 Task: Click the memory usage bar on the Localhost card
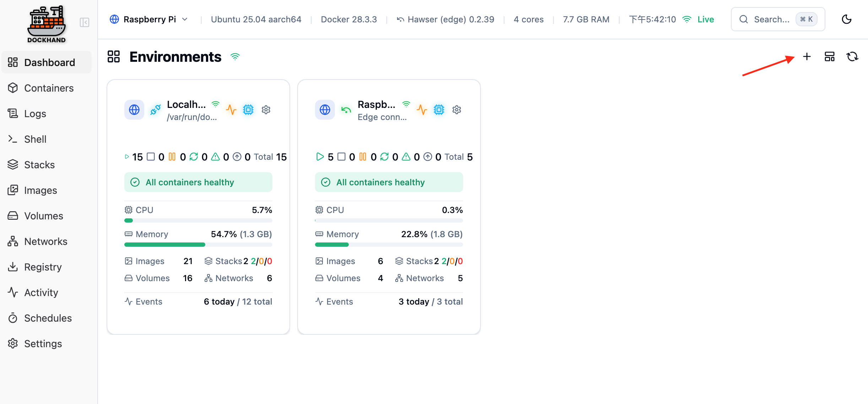(x=198, y=245)
